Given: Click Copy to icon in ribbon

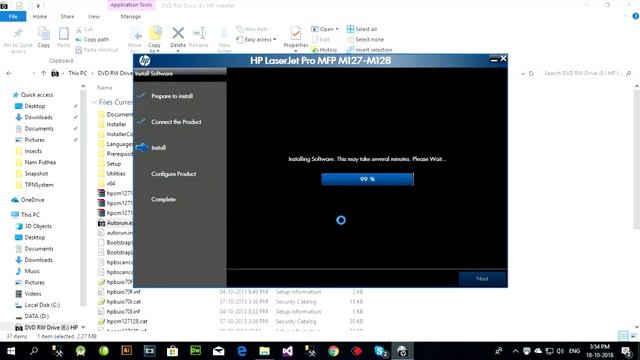Looking at the screenshot, I should click(155, 33).
